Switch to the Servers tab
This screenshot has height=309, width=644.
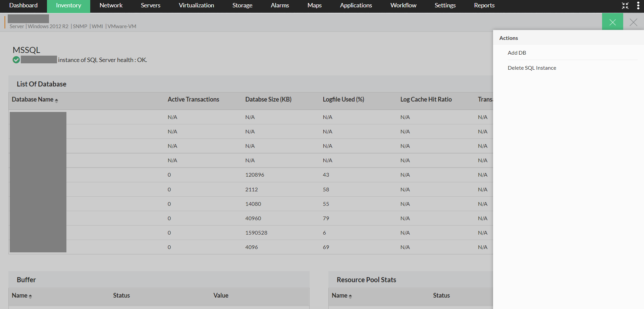point(151,6)
